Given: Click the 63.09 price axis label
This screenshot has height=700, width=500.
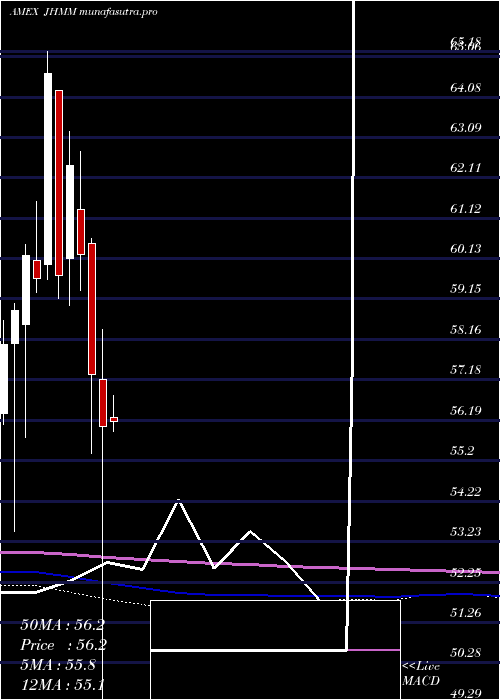Looking at the screenshot, I should pos(466,128).
